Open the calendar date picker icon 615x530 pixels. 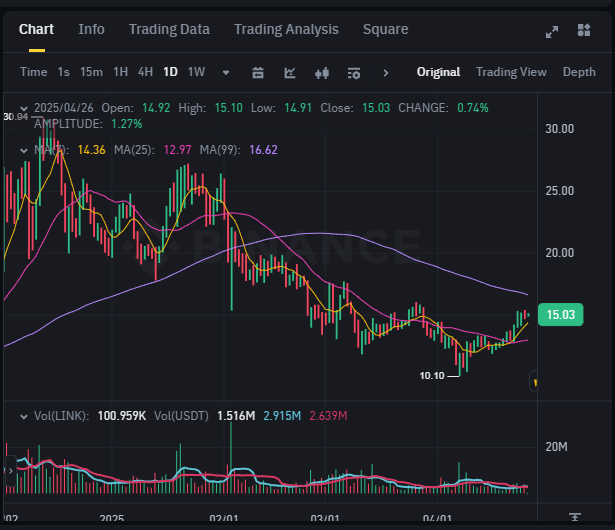[258, 73]
